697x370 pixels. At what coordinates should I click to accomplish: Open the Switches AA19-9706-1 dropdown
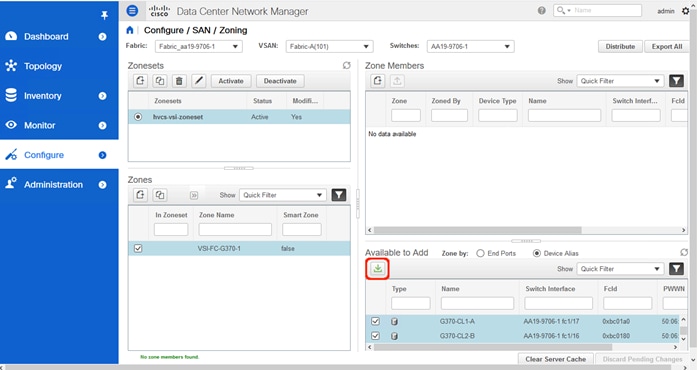(470, 46)
